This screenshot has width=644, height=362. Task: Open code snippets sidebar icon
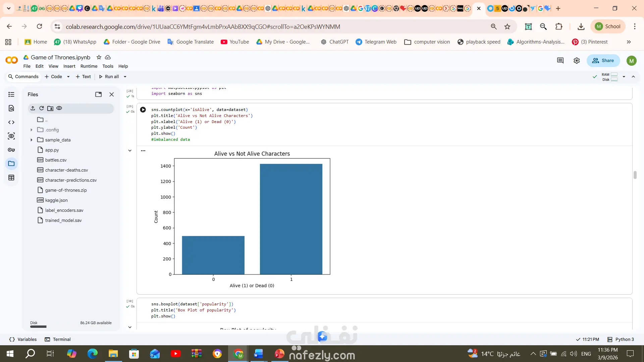click(11, 122)
